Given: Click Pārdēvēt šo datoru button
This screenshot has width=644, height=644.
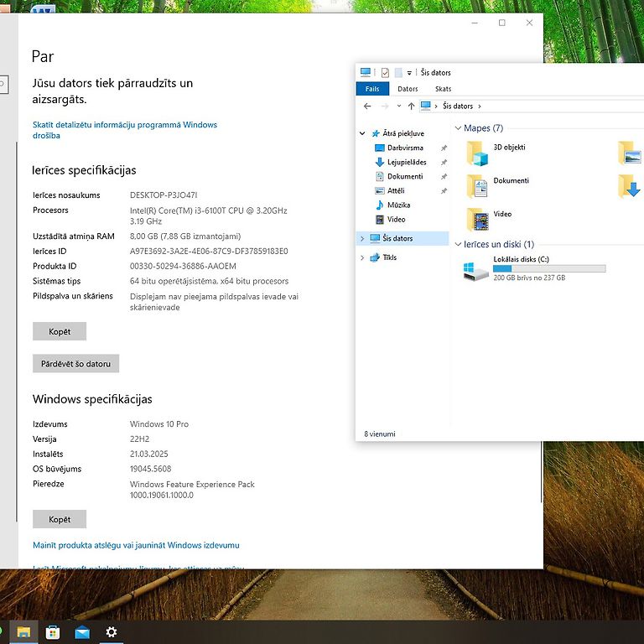Looking at the screenshot, I should pos(76,363).
